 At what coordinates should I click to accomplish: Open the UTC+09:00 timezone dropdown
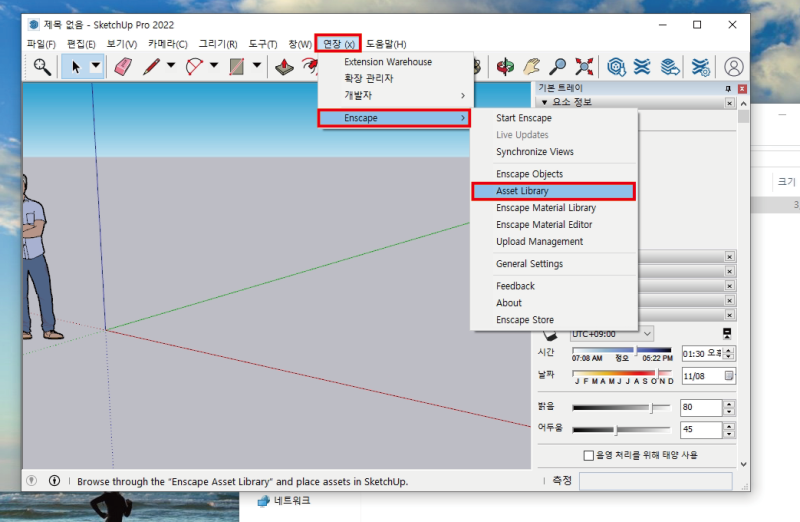click(612, 334)
